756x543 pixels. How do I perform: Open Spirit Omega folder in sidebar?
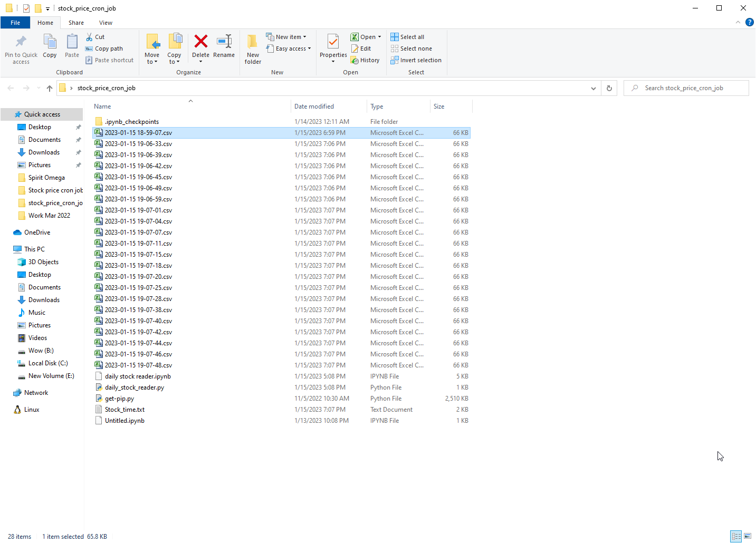[x=46, y=178]
